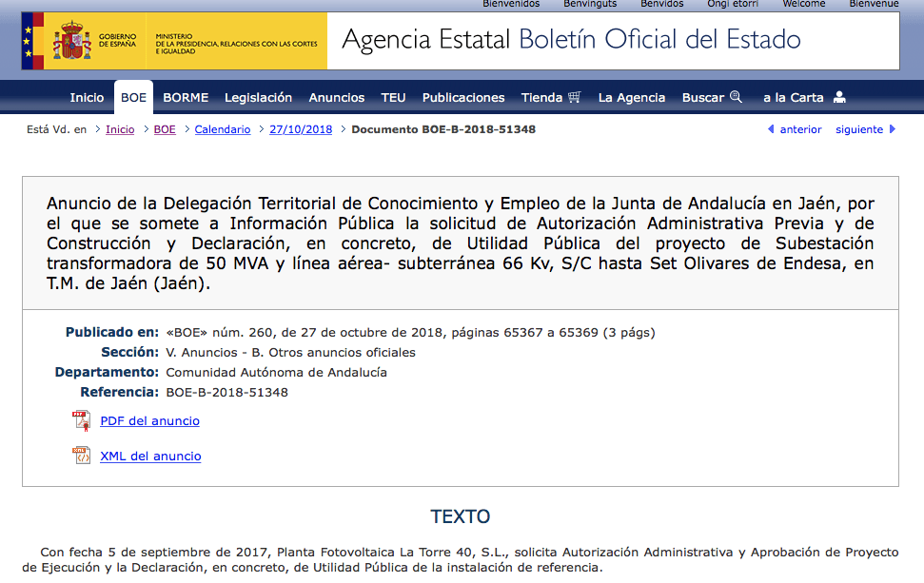This screenshot has width=924, height=583.
Task: Open a la Carta menu item
Action: tap(794, 98)
